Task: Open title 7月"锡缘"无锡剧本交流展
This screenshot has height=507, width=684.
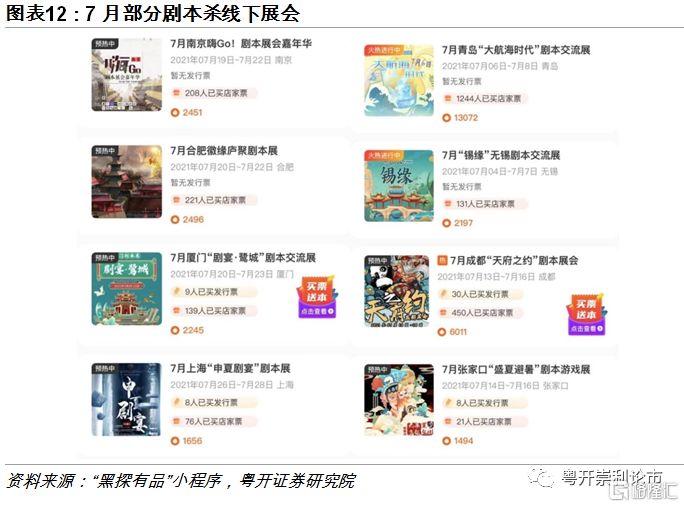Action: 501,155
